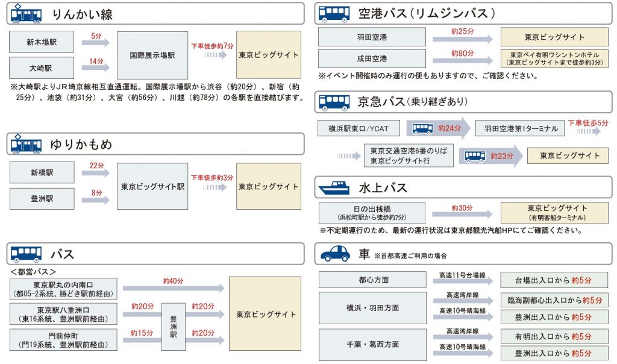Screen dimensions: 617x364
Task: Click the 台場出入口から約5分 exit box
Action: click(554, 280)
